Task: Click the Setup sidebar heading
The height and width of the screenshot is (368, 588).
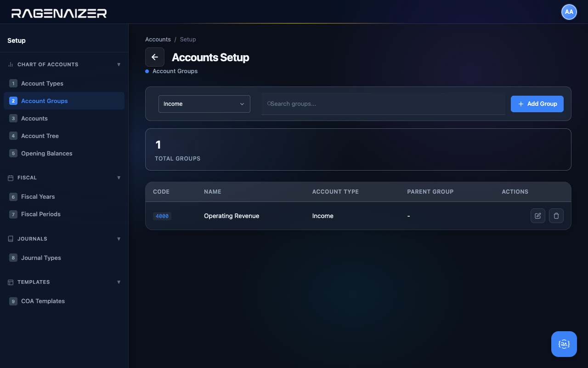Action: coord(17,40)
